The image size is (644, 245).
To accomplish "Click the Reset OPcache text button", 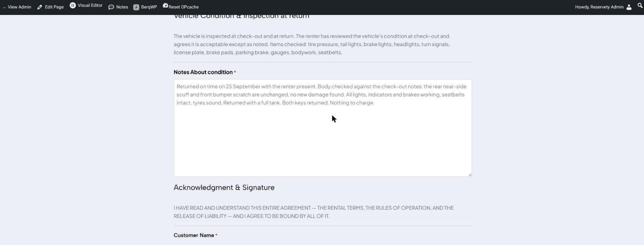I will click(184, 7).
